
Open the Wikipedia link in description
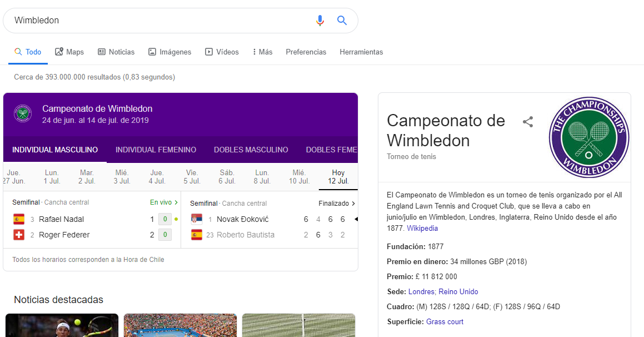422,229
